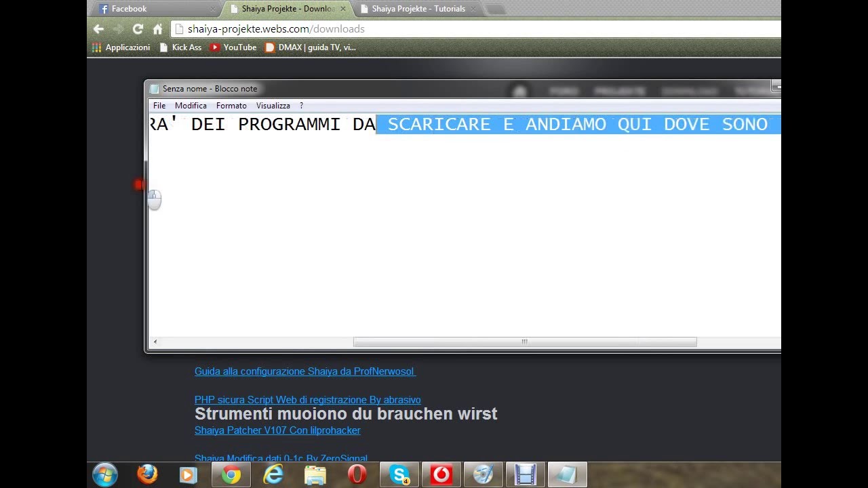The height and width of the screenshot is (488, 868).
Task: Open Guida alla configurazione Shaiya da ProfNerwosol link
Action: pyautogui.click(x=304, y=371)
